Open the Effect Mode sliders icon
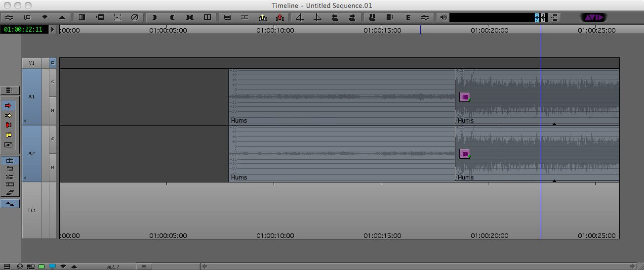This screenshot has height=270, width=644. coord(8,17)
